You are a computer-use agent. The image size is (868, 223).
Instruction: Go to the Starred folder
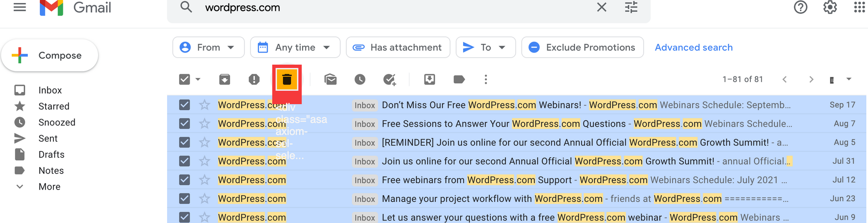(54, 106)
